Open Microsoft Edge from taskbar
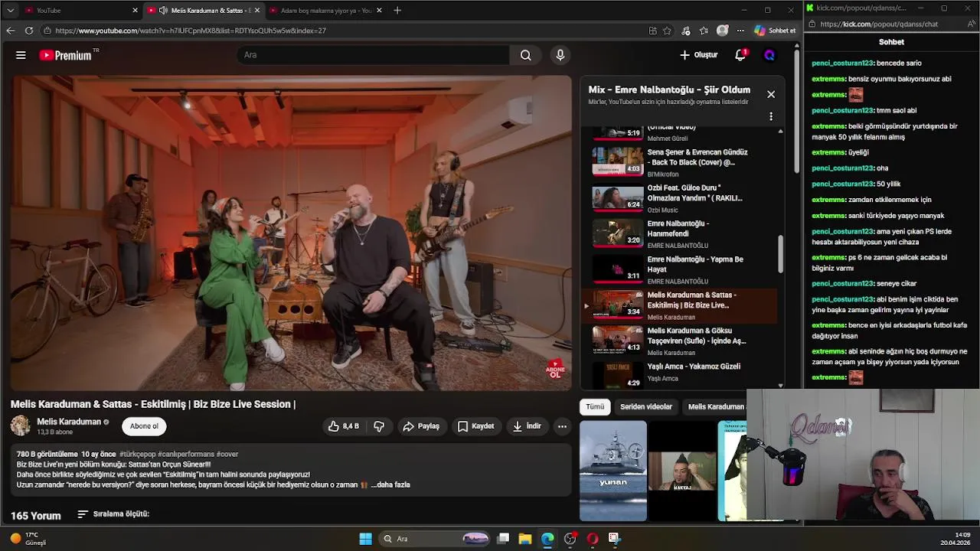Screen dimensions: 980x551 click(547, 539)
